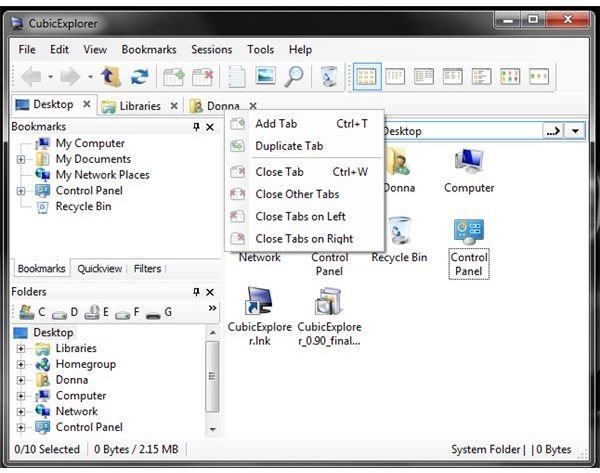Click the image quickview toolbar icon
Image resolution: width=600 pixels, height=473 pixels.
[266, 76]
